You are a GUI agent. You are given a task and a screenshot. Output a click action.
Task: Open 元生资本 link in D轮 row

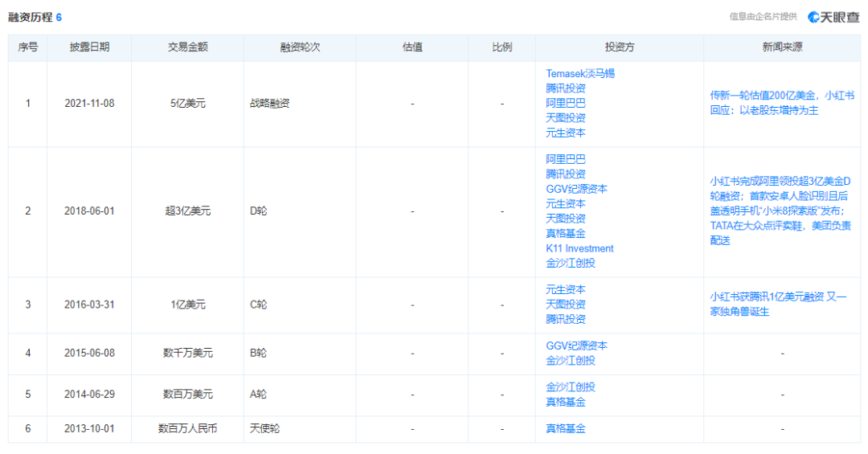[x=565, y=204]
